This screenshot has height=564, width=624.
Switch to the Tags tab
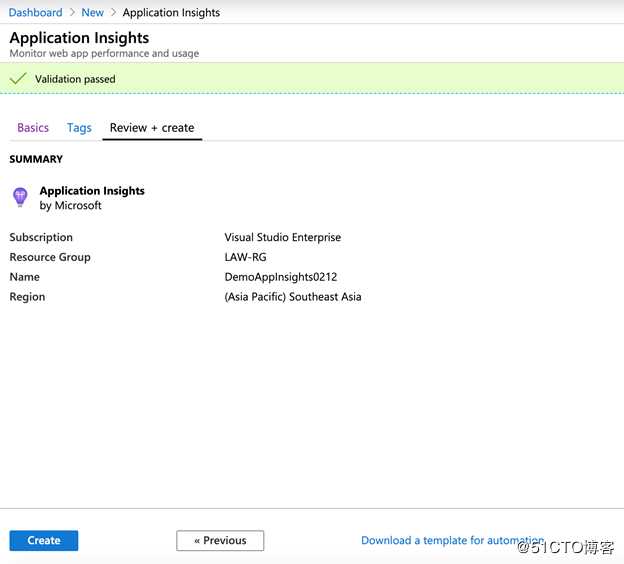pos(79,128)
